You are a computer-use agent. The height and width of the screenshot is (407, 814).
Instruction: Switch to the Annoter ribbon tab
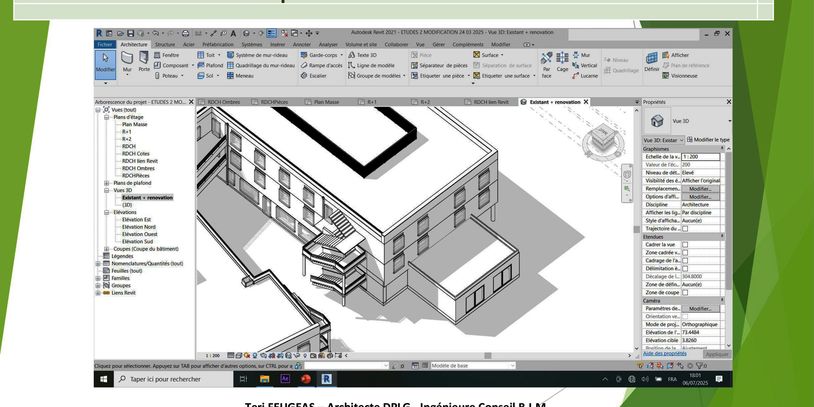point(302,45)
